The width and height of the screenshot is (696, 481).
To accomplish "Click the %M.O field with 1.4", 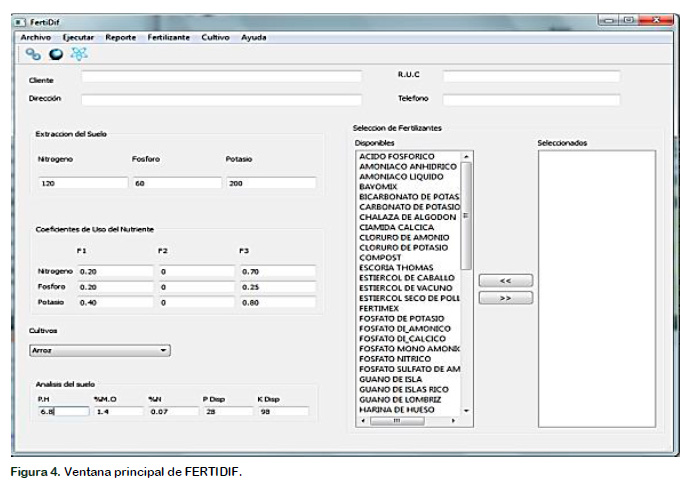I will (119, 411).
